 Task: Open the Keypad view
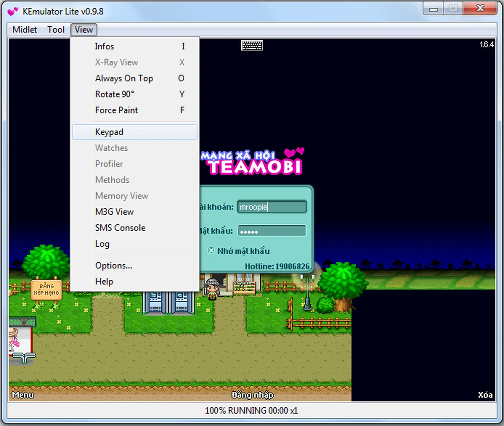click(135, 132)
